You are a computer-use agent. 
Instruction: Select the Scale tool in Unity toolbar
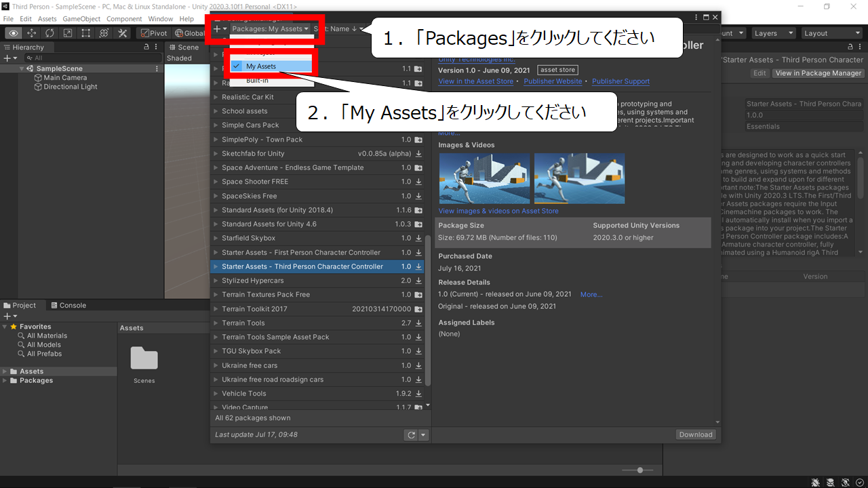[x=68, y=33]
